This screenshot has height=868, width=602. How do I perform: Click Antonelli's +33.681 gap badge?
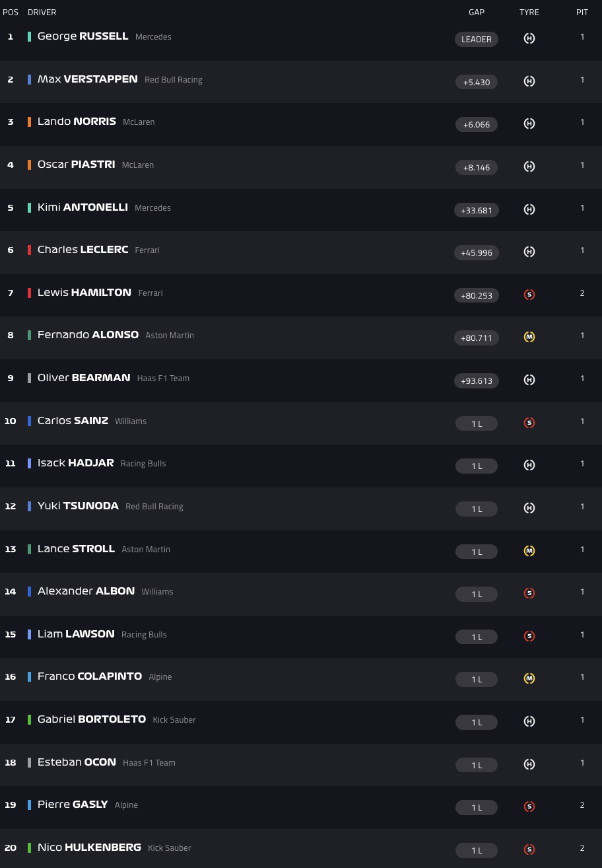[477, 210]
